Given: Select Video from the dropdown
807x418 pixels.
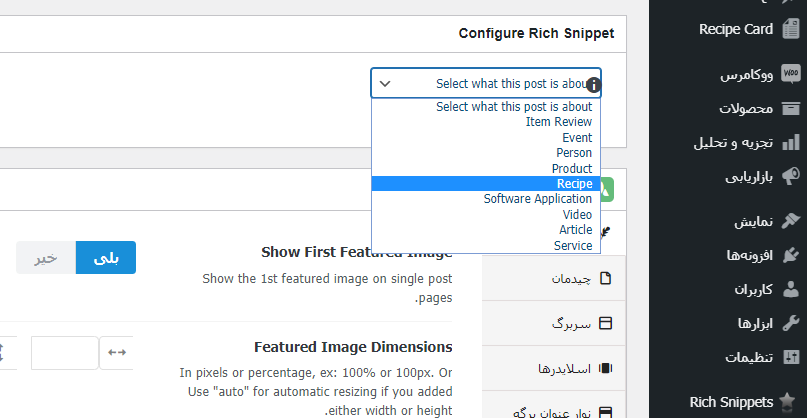Looking at the screenshot, I should pos(486,214).
